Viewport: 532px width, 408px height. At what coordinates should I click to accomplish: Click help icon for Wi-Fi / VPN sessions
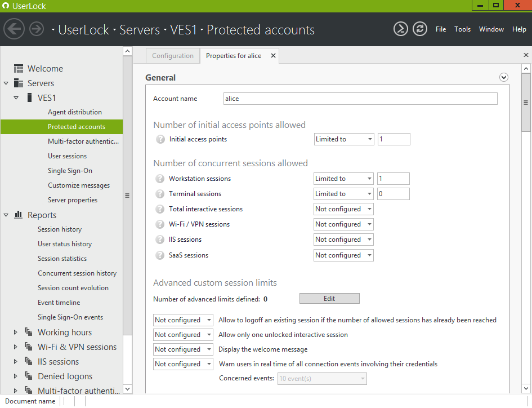160,224
